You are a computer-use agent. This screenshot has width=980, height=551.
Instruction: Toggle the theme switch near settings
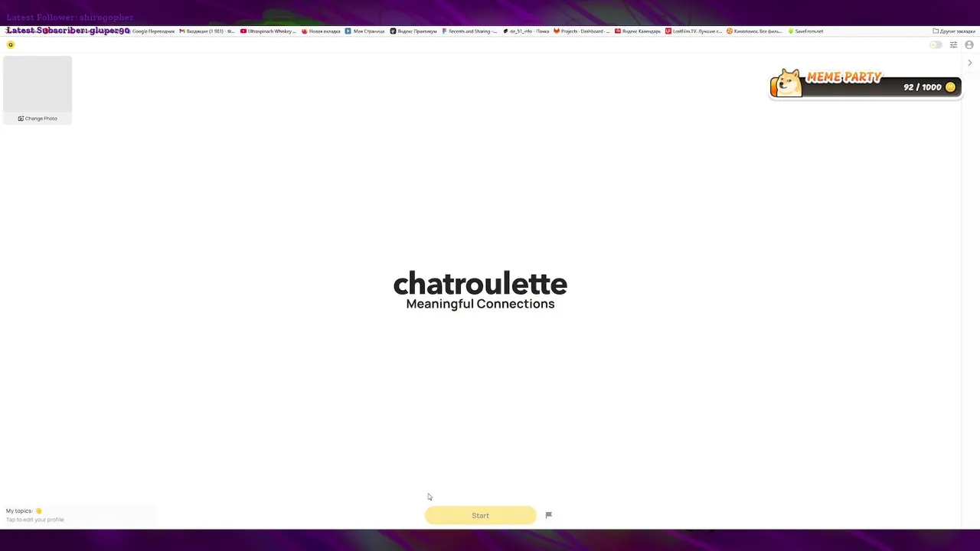pos(936,45)
